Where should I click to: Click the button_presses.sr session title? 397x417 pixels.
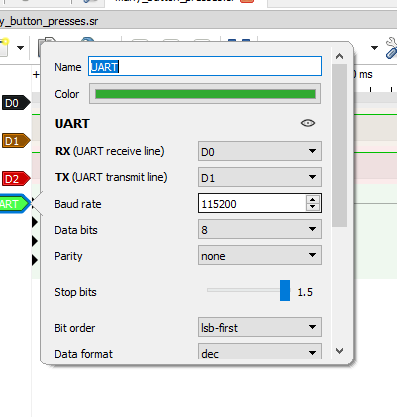pyautogui.click(x=49, y=21)
